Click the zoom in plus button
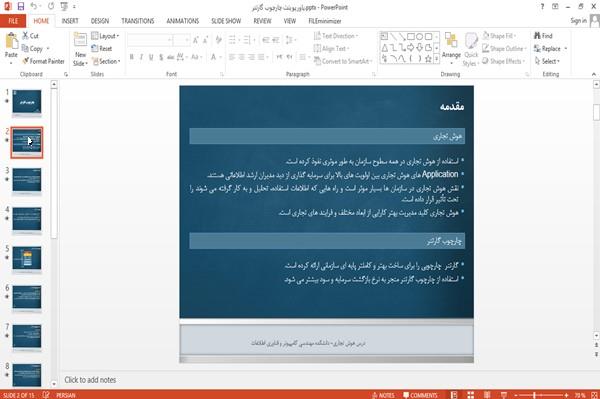Viewport: 600px width, 399px height. coord(566,395)
